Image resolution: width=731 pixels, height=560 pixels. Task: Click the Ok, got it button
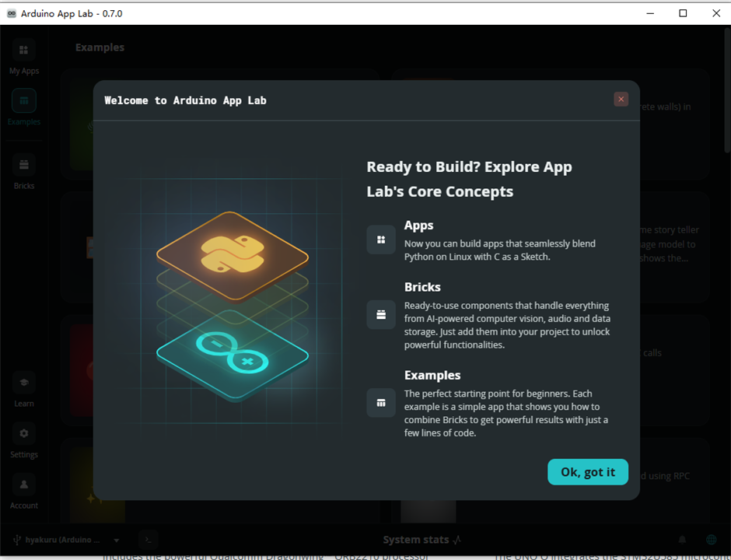(x=587, y=472)
